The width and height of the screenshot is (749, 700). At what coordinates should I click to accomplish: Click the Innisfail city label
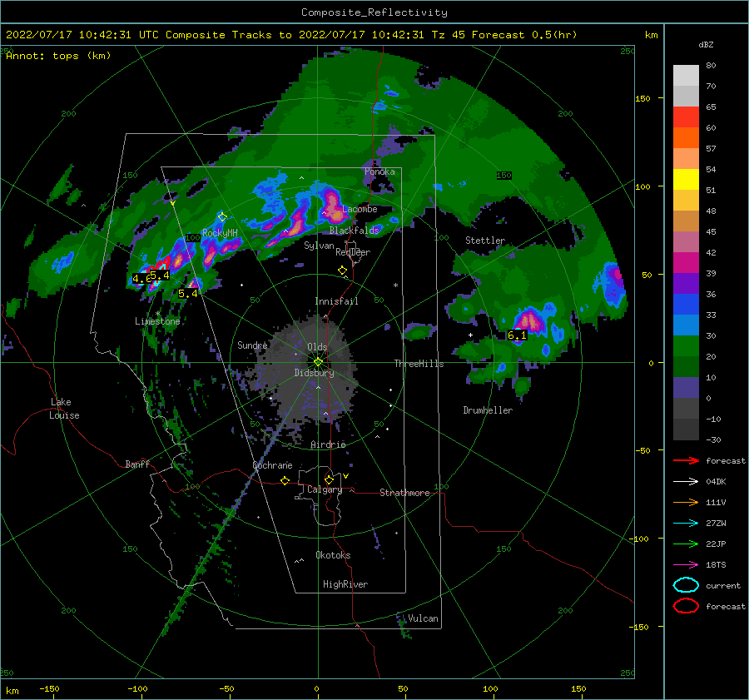(336, 301)
